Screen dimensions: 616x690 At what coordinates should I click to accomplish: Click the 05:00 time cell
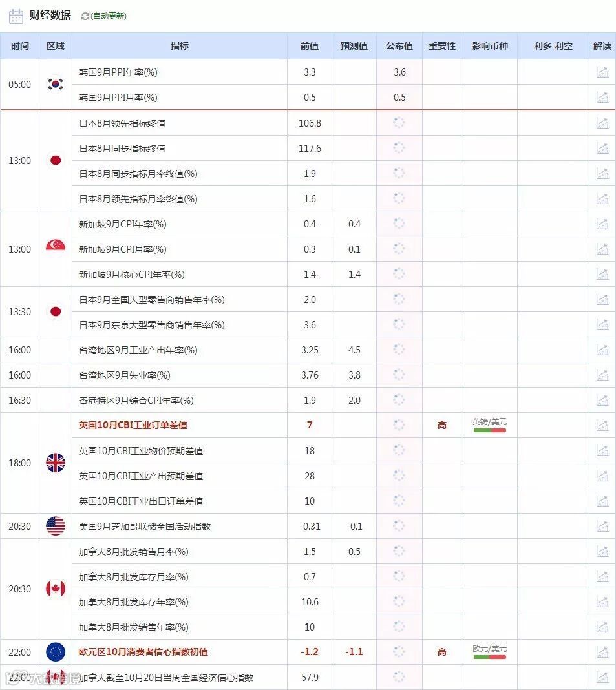click(x=20, y=84)
